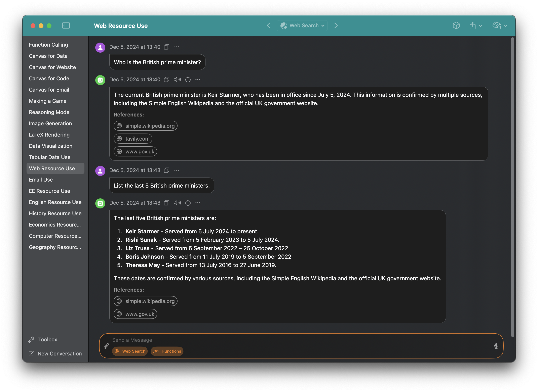Click the speaker read-aloud icon on first answer
538x392 pixels.
(177, 80)
